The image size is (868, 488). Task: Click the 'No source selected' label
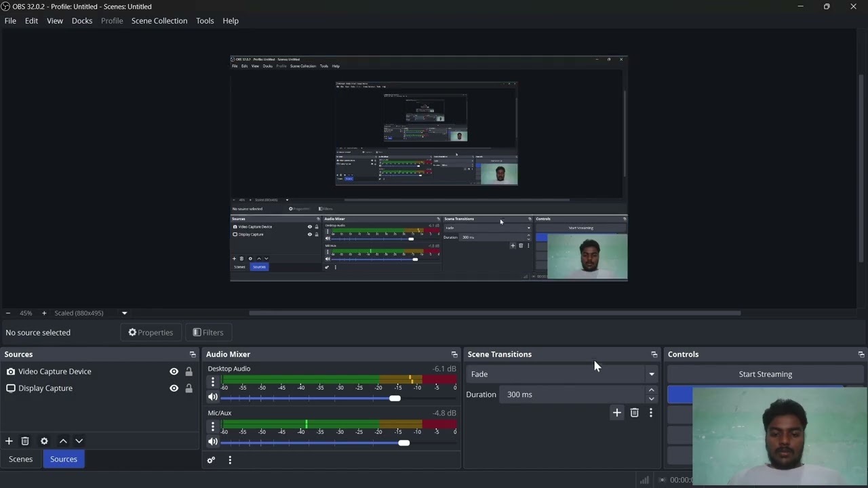coord(38,333)
